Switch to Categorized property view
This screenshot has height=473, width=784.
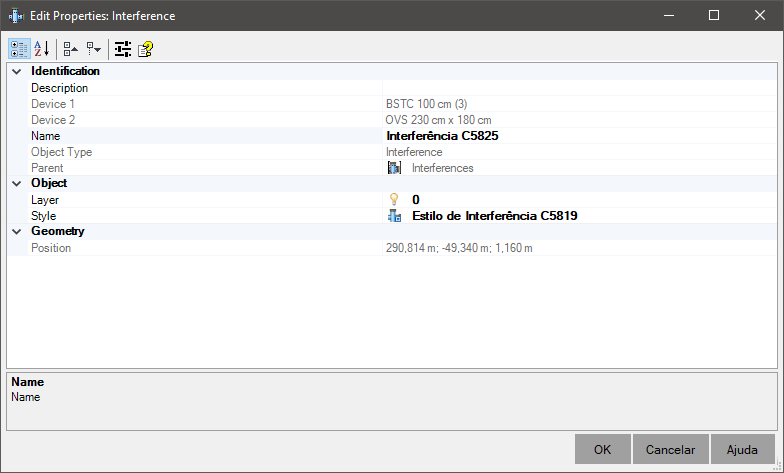pos(20,49)
